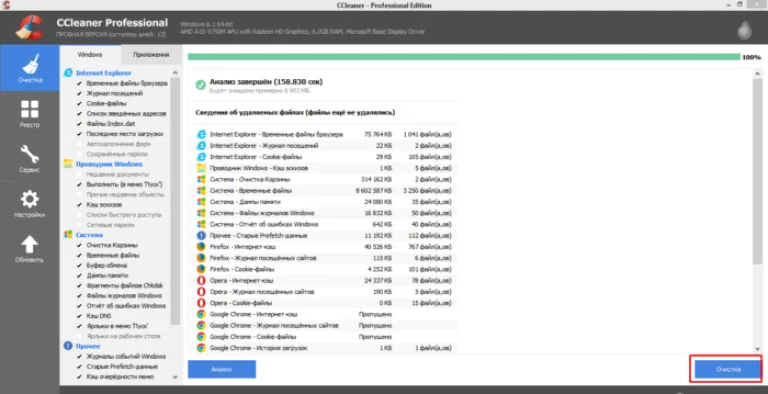The image size is (768, 394).
Task: Click IE icon for Временные файлы браузера result
Action: (x=201, y=134)
